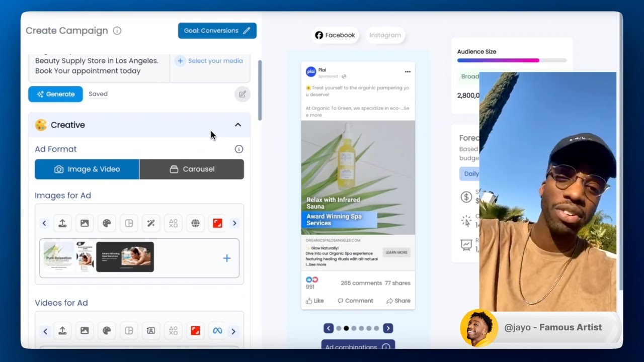Select the Pure Relaxation image thumbnail
The width and height of the screenshot is (644, 362).
[x=59, y=257]
